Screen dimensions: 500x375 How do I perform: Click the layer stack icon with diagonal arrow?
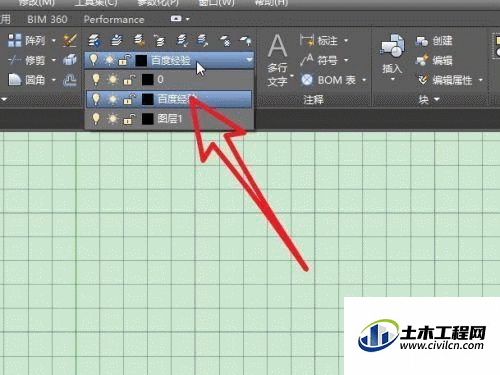point(202,41)
